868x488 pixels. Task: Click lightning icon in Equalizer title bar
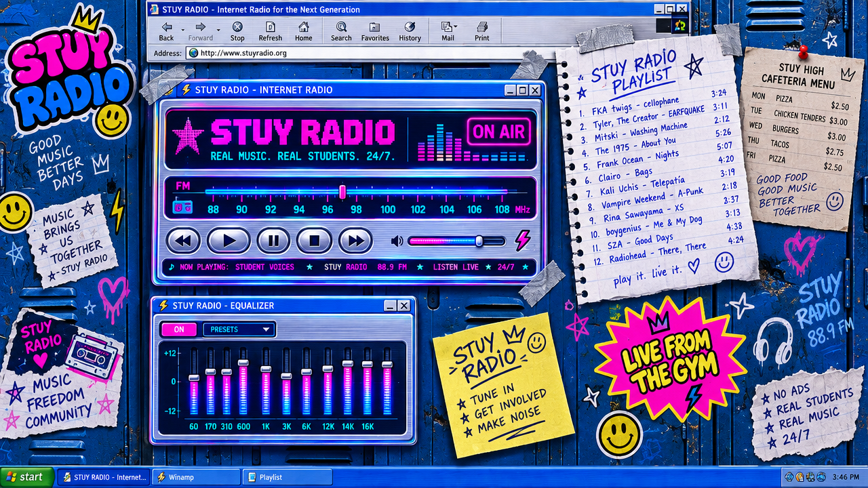click(163, 306)
